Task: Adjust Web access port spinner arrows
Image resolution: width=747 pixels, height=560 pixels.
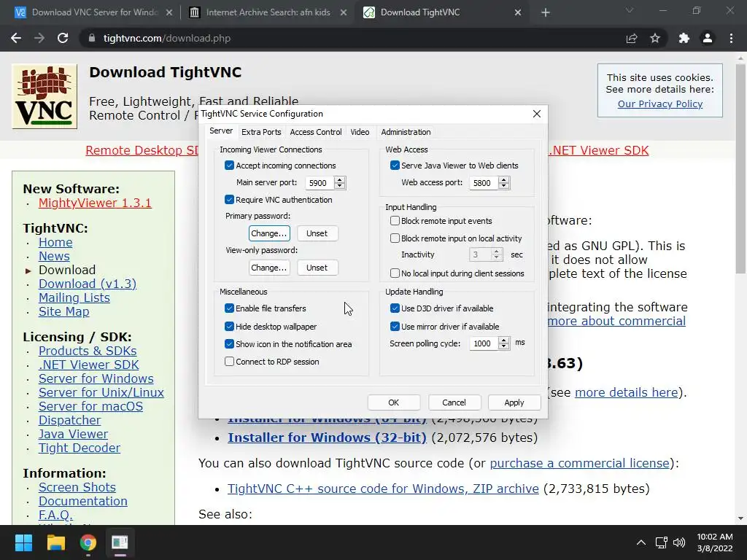Action: (504, 183)
